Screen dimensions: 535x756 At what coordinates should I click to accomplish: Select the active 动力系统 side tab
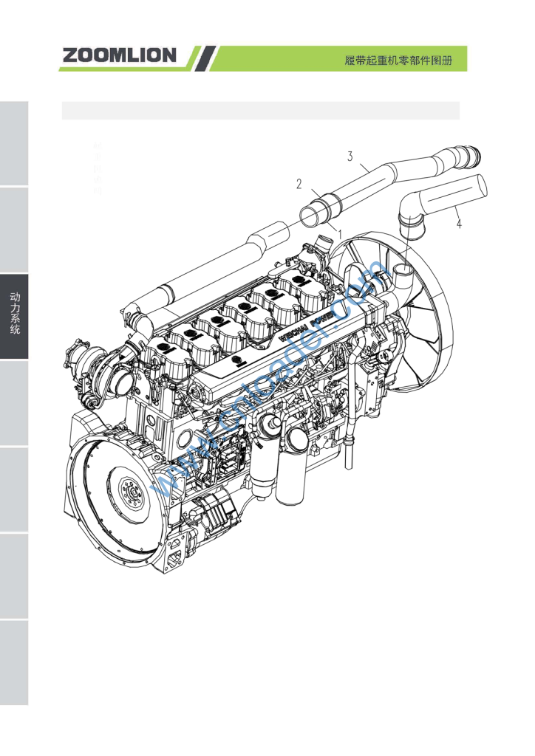[x=14, y=317]
